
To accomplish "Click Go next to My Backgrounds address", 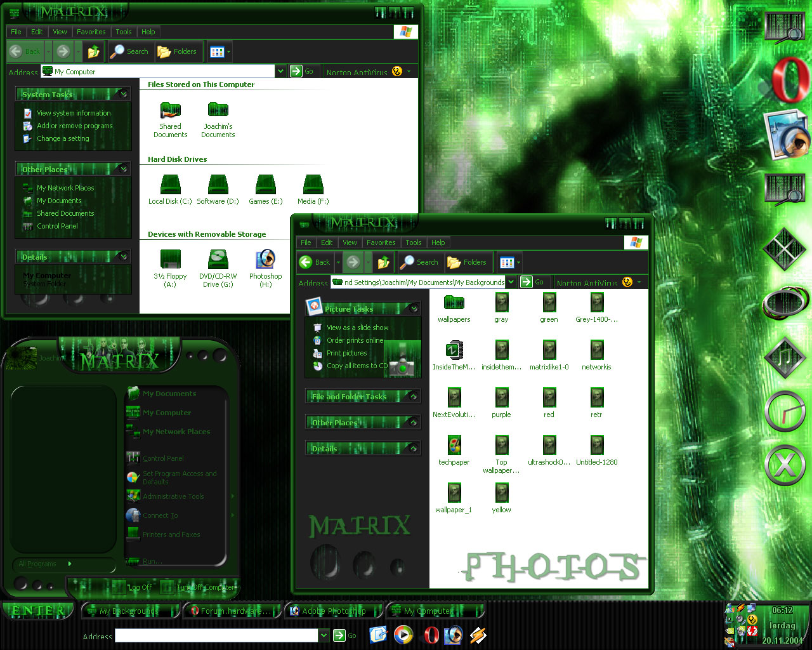I will 532,282.
